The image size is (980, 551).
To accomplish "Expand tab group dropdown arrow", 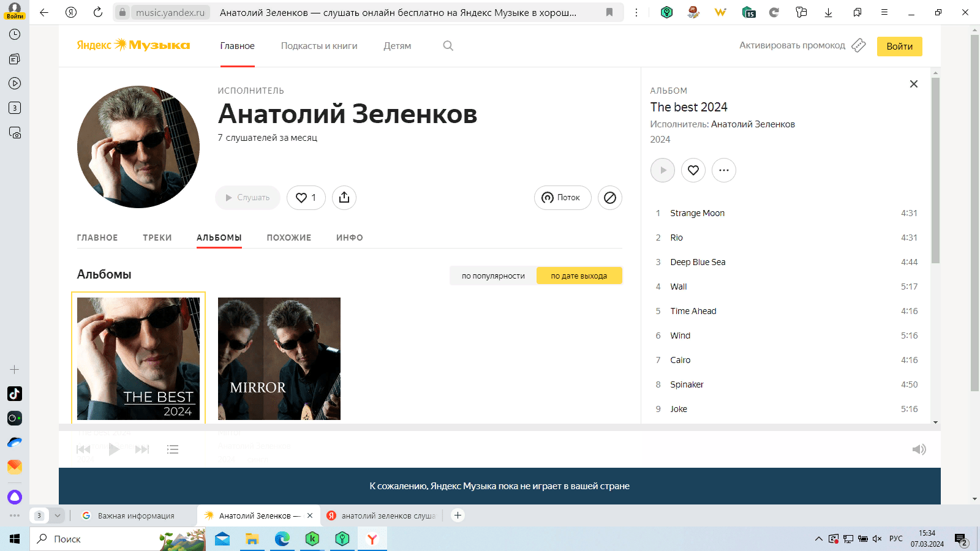I will (58, 515).
